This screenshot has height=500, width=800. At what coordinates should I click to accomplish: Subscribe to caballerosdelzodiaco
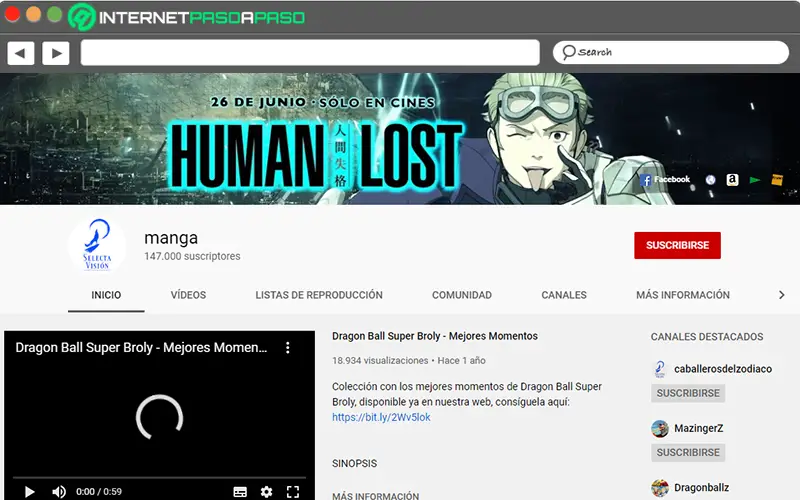click(x=688, y=393)
